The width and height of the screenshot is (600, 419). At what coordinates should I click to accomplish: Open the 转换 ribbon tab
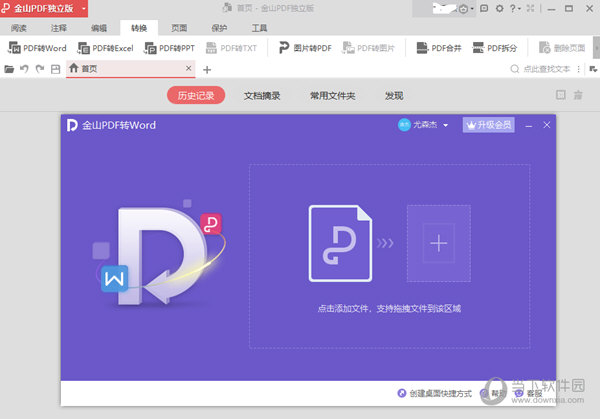pos(139,28)
